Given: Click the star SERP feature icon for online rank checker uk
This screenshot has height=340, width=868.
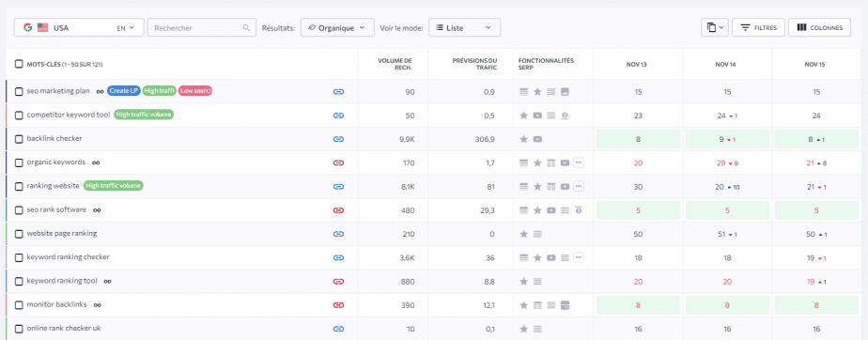Looking at the screenshot, I should (523, 329).
